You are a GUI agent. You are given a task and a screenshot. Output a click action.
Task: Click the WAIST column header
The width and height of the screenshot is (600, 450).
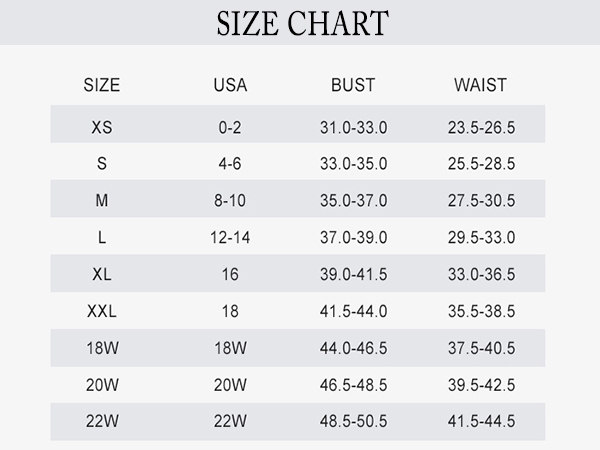[481, 85]
